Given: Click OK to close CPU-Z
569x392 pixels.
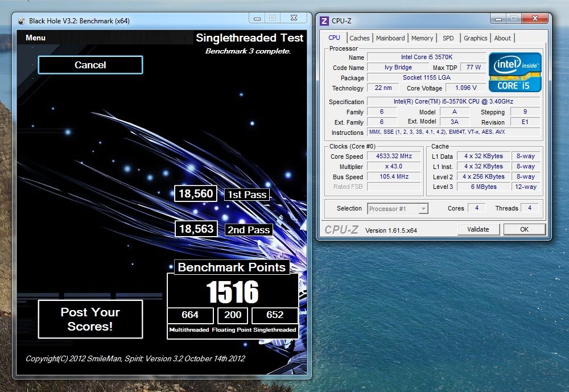Looking at the screenshot, I should (x=525, y=229).
